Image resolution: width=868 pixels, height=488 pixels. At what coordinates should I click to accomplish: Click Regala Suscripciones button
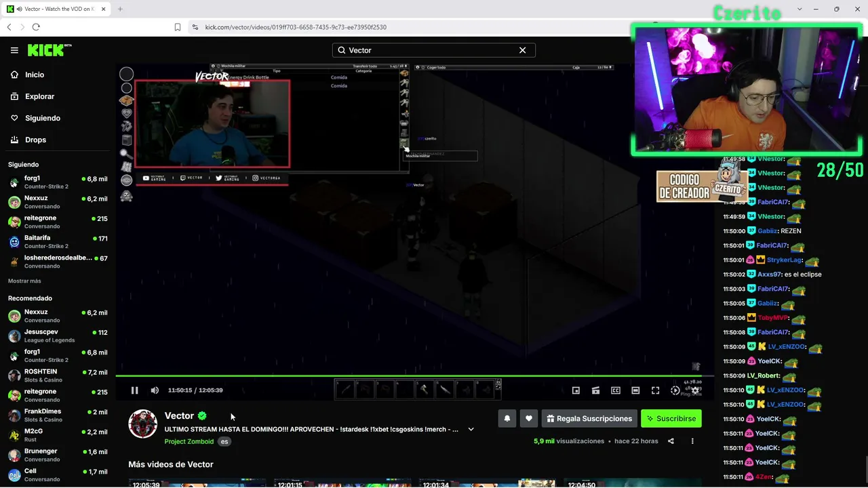pyautogui.click(x=589, y=419)
